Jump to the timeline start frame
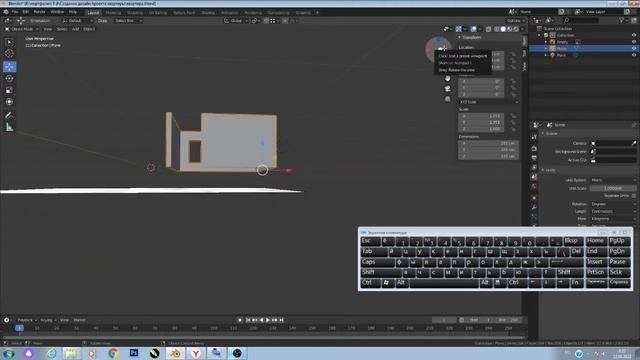The height and width of the screenshot is (360, 640). (248, 320)
